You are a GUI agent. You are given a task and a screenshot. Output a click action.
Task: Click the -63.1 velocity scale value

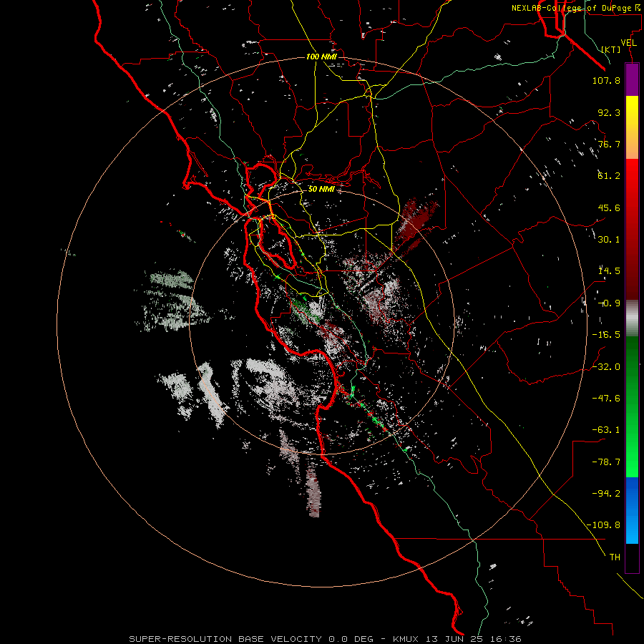(x=606, y=430)
